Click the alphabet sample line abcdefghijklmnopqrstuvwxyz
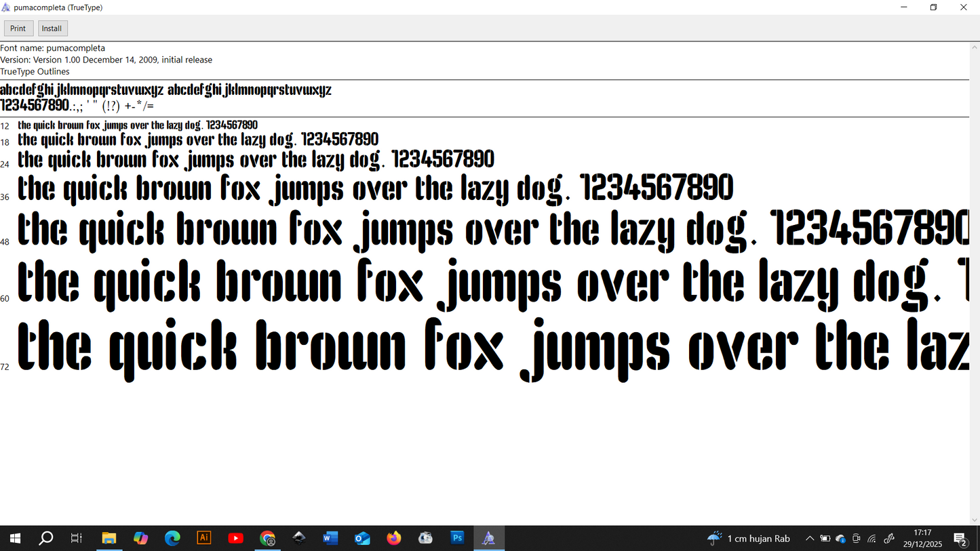 pos(165,89)
